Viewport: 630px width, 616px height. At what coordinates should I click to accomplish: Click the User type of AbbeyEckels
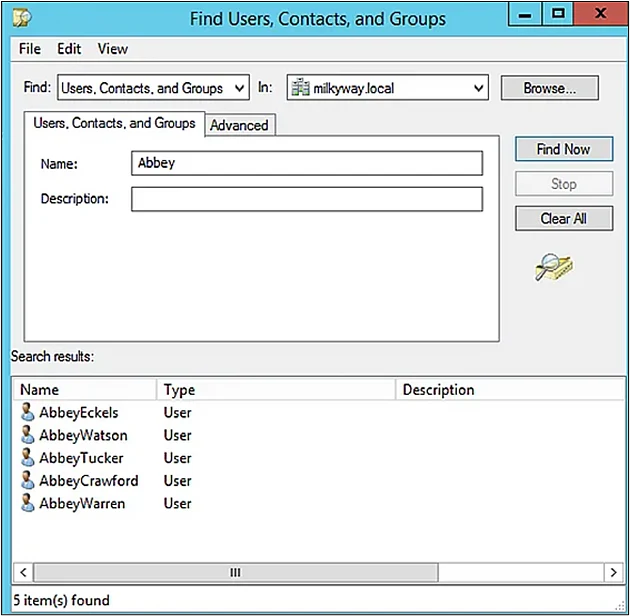178,413
